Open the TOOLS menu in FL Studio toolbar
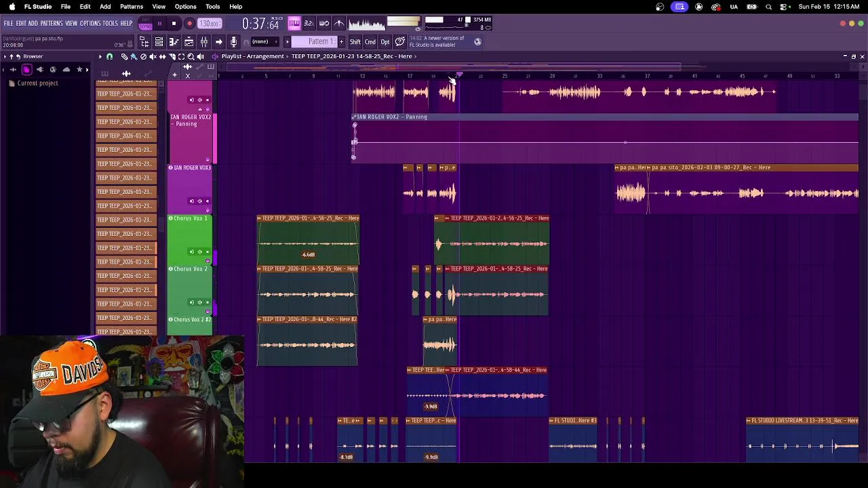Image resolution: width=868 pixels, height=488 pixels. pyautogui.click(x=110, y=24)
